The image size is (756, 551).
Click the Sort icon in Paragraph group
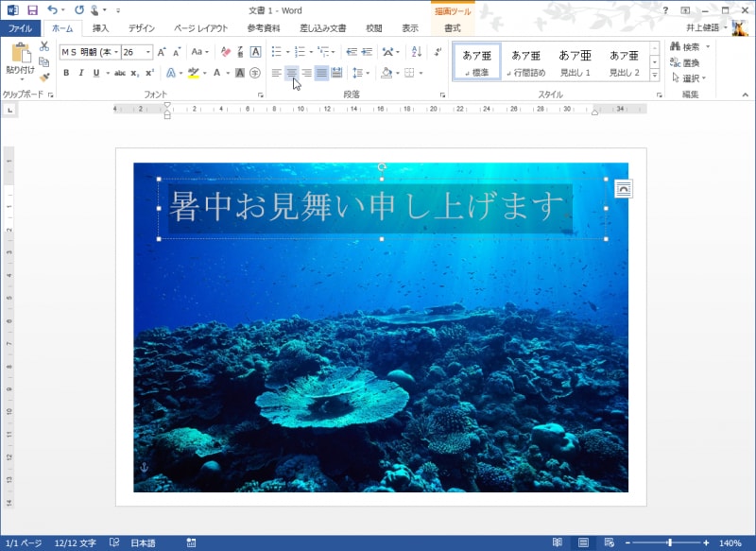(x=416, y=52)
